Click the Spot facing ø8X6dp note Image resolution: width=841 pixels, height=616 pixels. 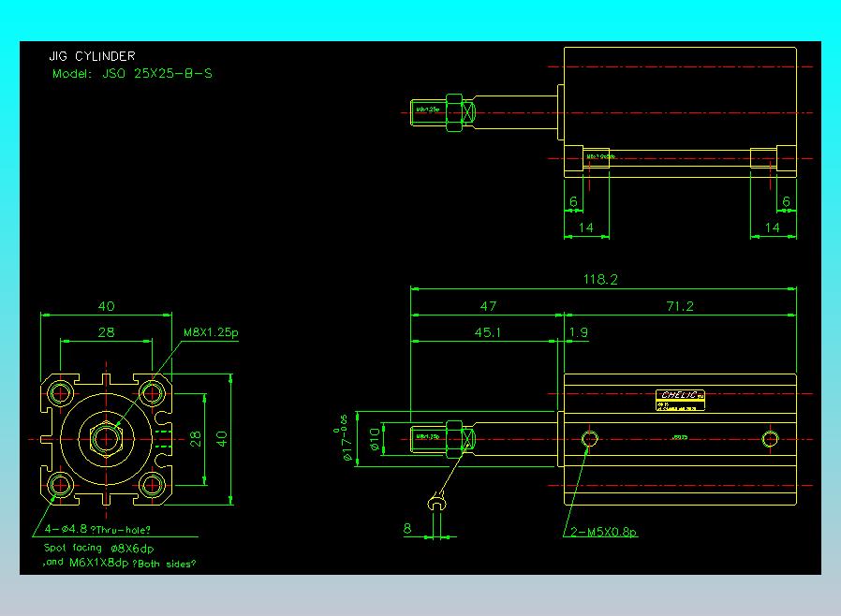(x=98, y=547)
